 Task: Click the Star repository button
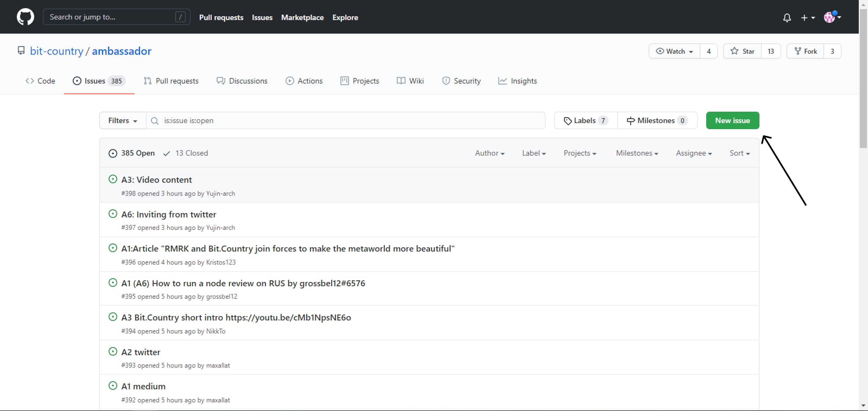point(742,51)
